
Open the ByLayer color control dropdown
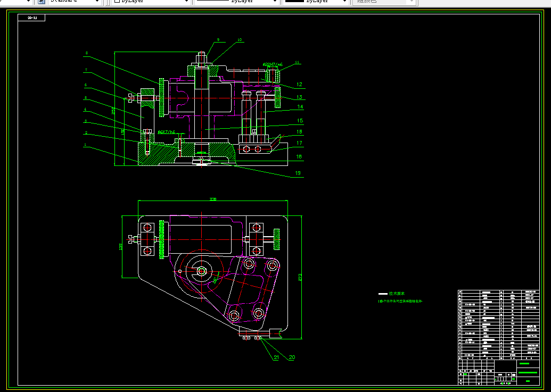coord(151,2)
